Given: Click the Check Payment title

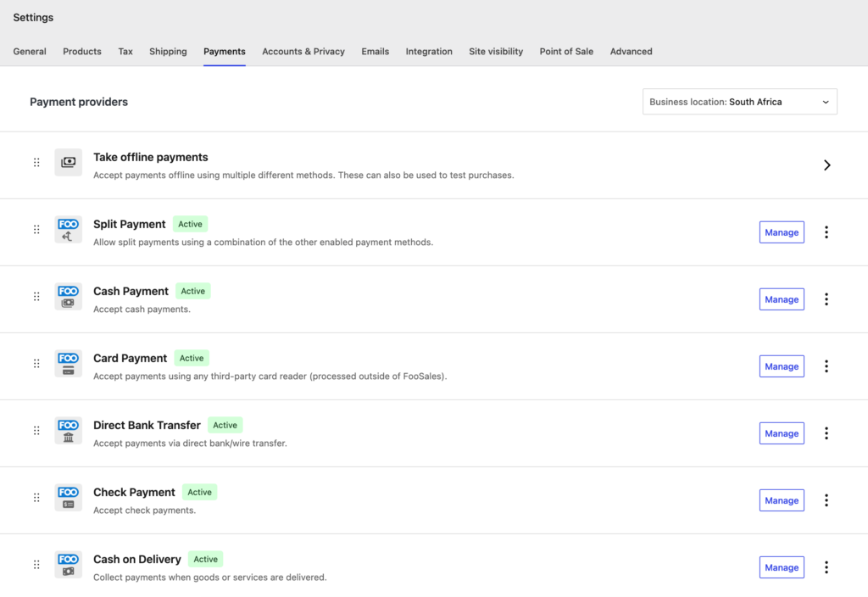Looking at the screenshot, I should (134, 493).
